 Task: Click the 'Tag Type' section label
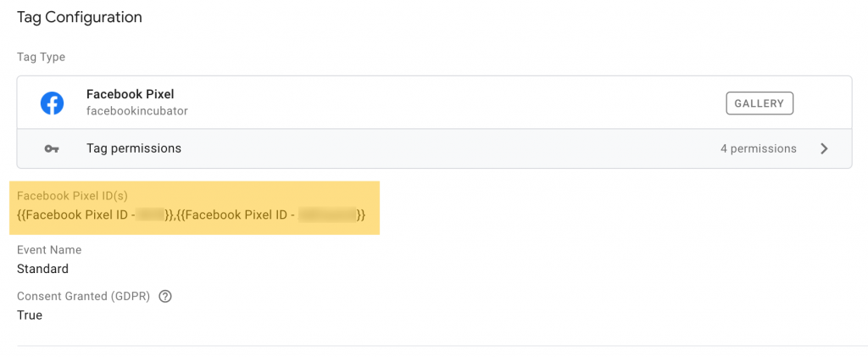41,57
